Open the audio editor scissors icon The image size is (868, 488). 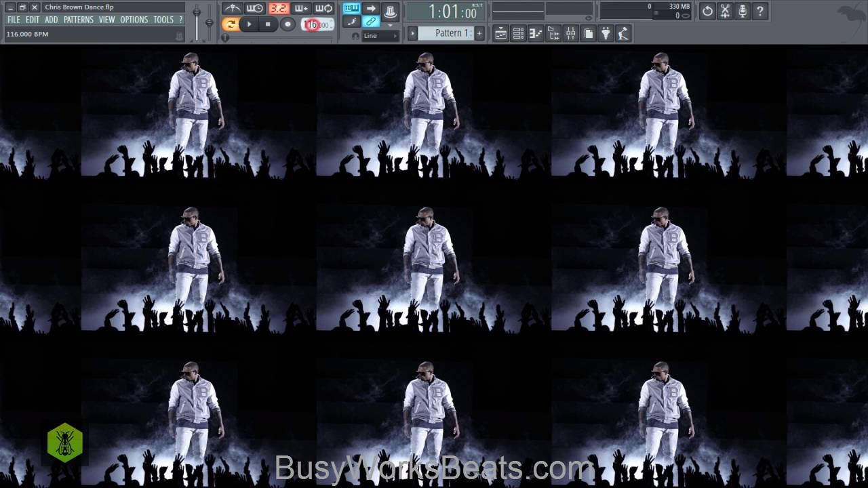tap(725, 11)
